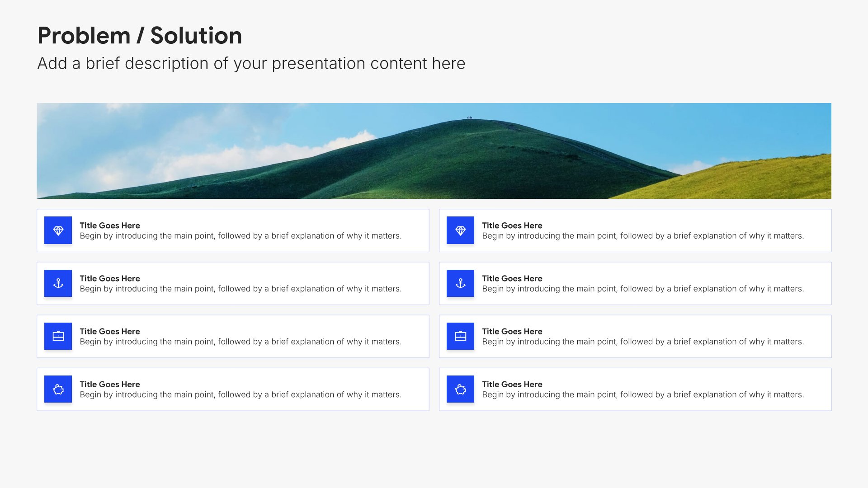Click the description text in the left diamond card
Screen dimensions: 868x488
[x=241, y=236]
